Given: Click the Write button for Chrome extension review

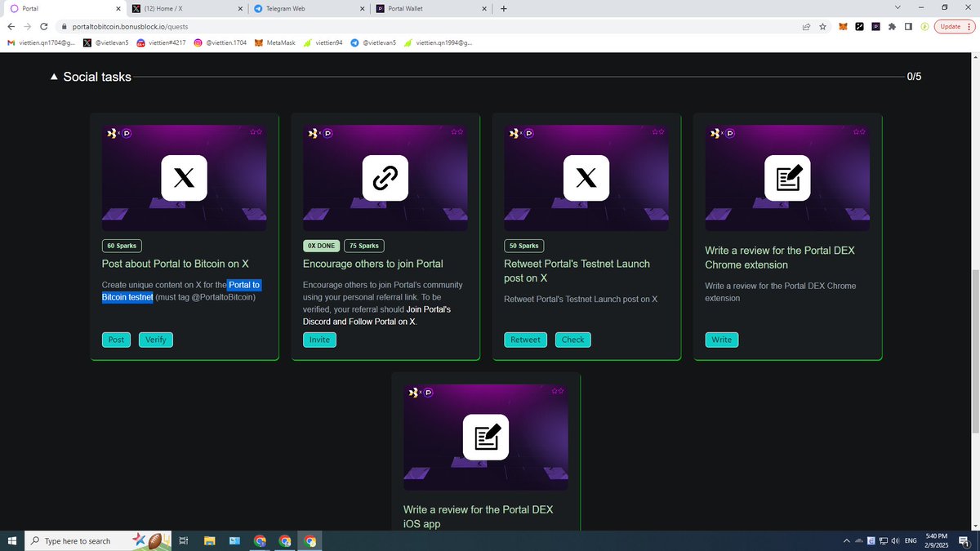Looking at the screenshot, I should click(x=721, y=340).
